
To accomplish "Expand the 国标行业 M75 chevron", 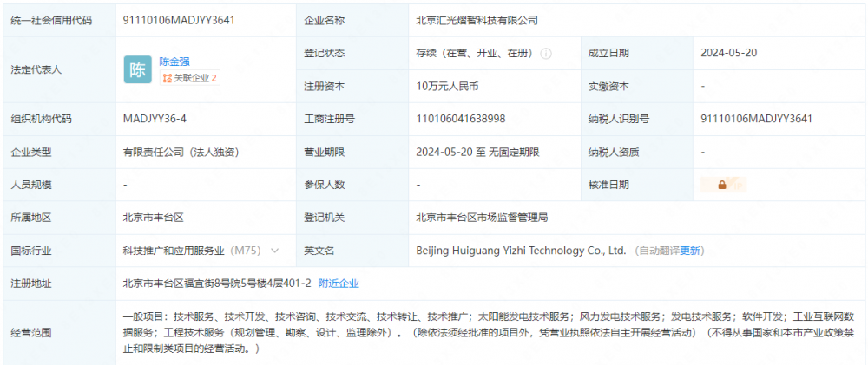I will click(274, 251).
